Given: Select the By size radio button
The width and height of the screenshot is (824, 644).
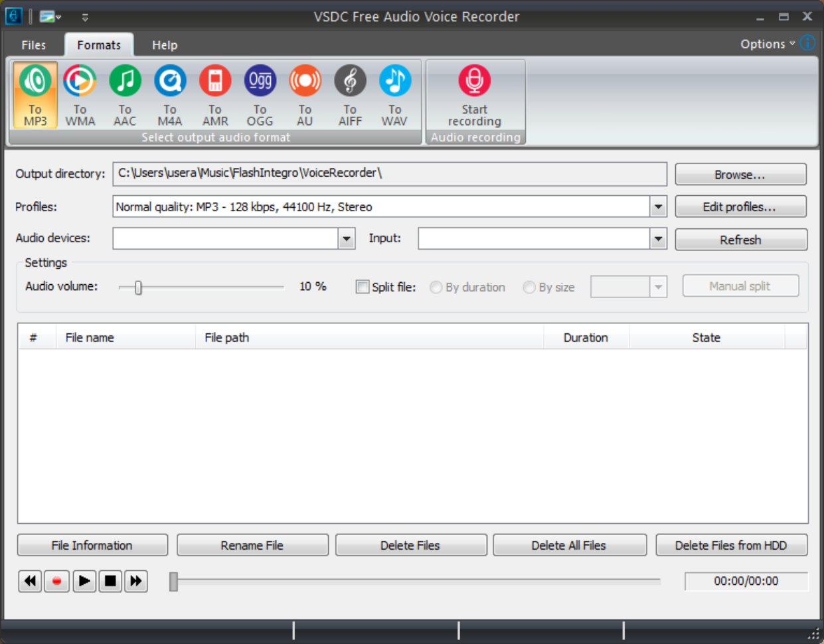Looking at the screenshot, I should click(529, 287).
